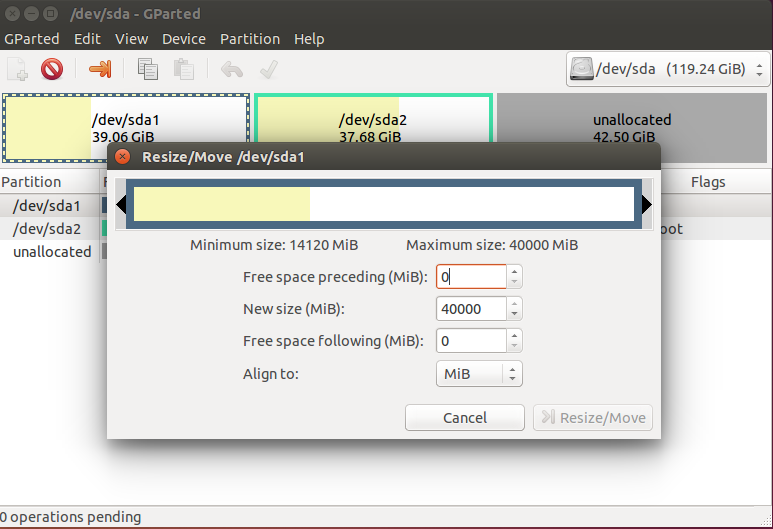Open the Align to MiB dropdown

click(x=479, y=374)
